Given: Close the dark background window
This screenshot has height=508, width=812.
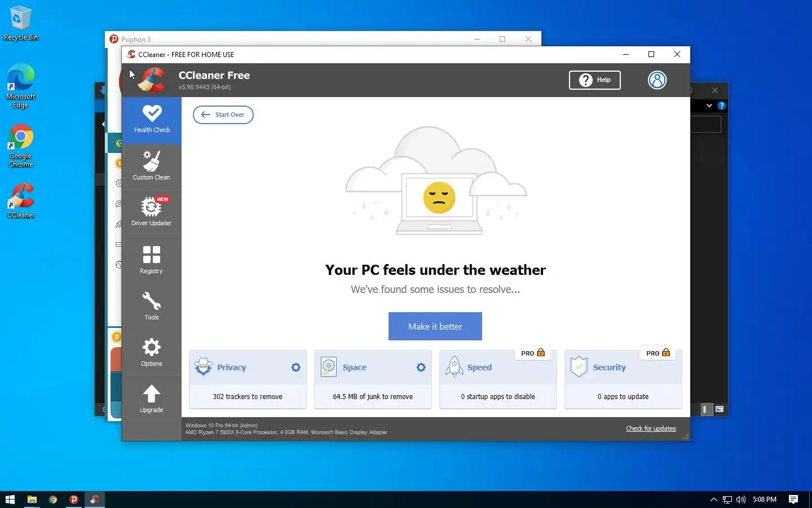Looking at the screenshot, I should (x=715, y=90).
